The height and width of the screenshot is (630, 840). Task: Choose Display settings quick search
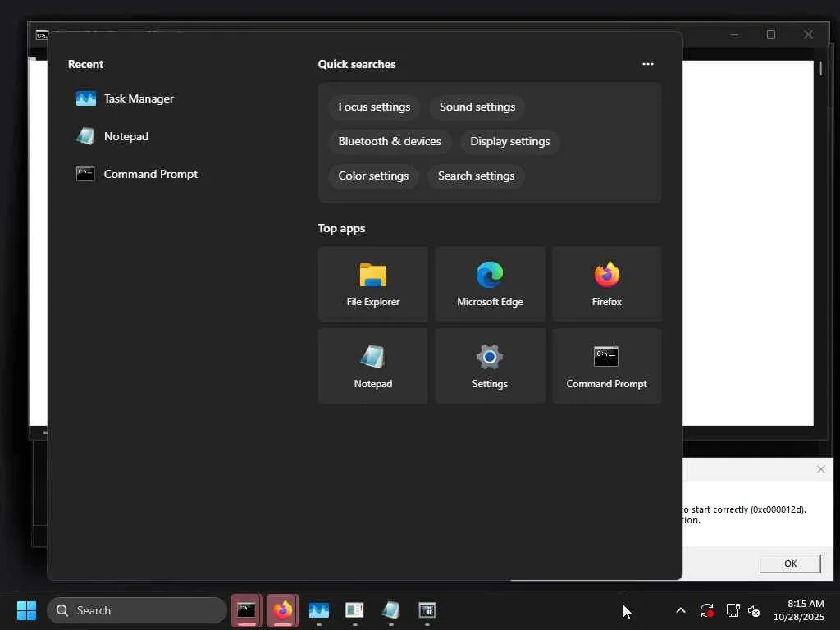click(509, 141)
